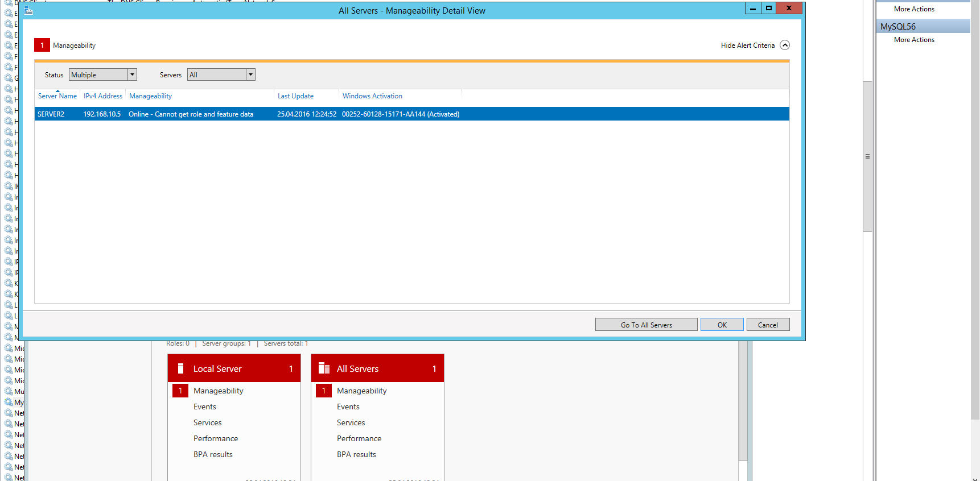The height and width of the screenshot is (481, 980).
Task: Open Performance under Local Server
Action: coord(216,438)
